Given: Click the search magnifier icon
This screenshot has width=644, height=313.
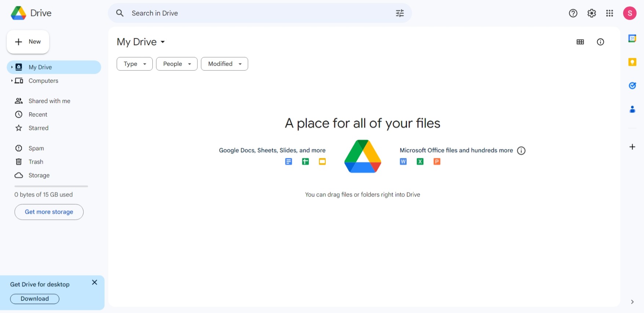Looking at the screenshot, I should [x=120, y=13].
